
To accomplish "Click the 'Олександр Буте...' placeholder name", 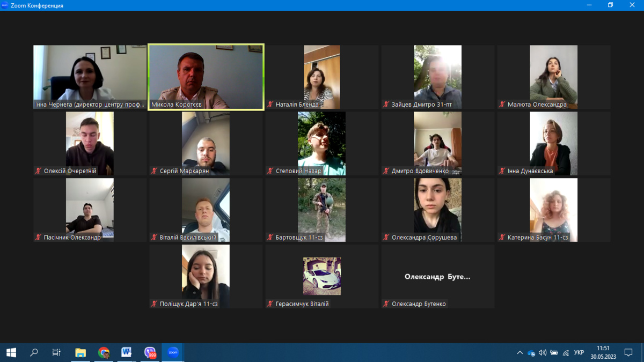I will (437, 277).
